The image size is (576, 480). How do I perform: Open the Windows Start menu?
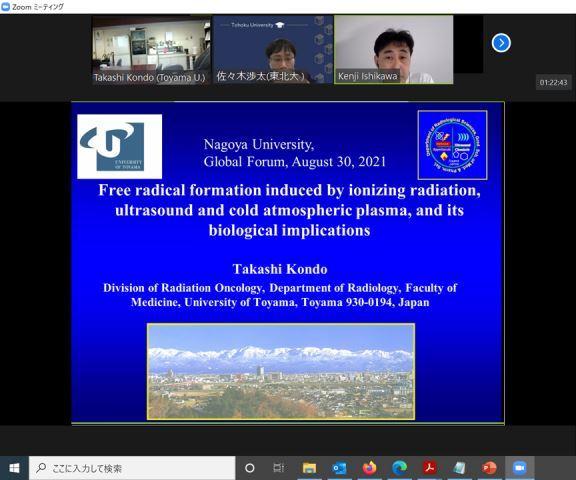point(14,468)
